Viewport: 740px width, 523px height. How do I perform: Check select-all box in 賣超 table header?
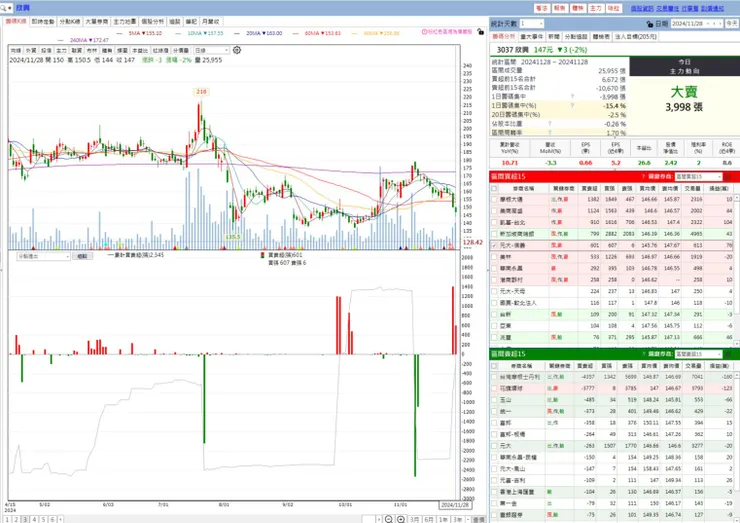(x=494, y=366)
